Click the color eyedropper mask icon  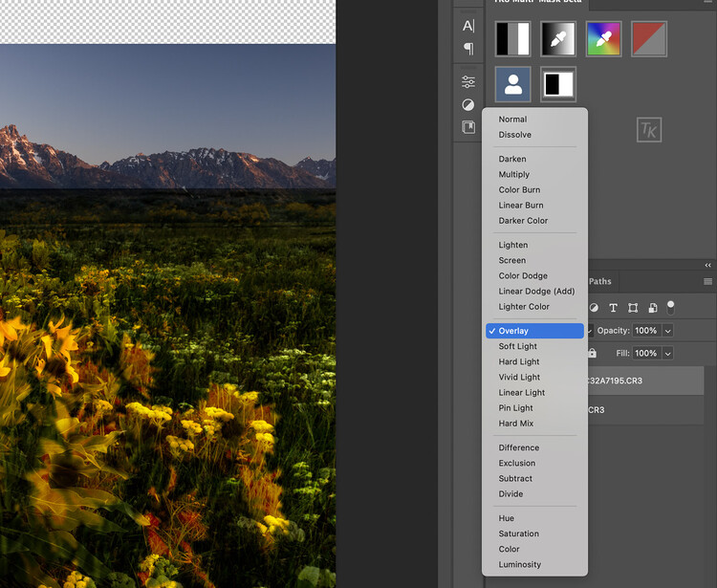click(603, 39)
